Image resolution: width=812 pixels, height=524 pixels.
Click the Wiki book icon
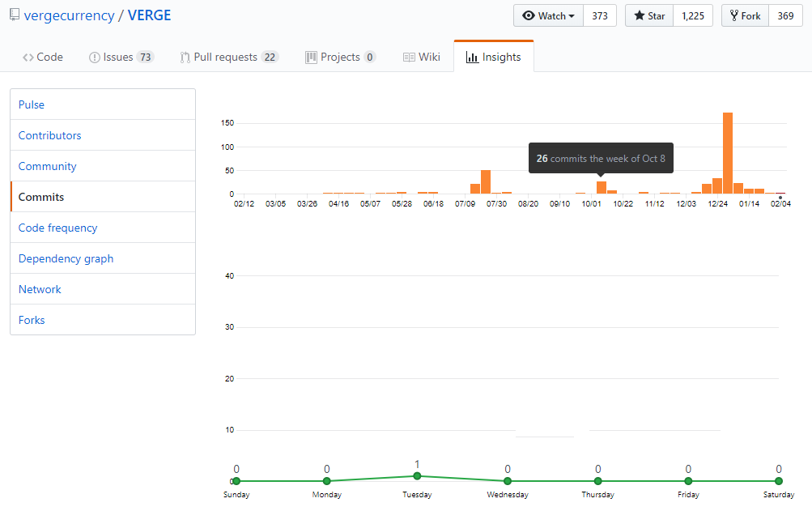click(409, 58)
